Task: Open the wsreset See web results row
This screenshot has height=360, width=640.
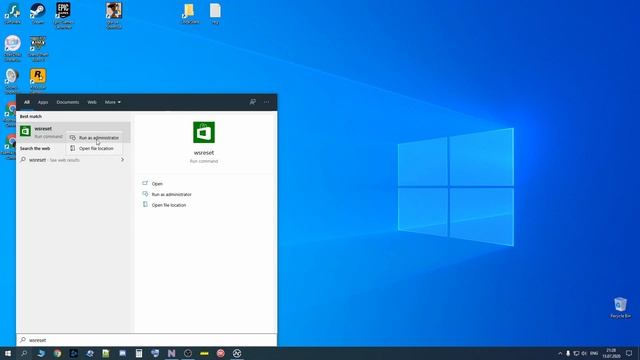Action: [x=73, y=160]
